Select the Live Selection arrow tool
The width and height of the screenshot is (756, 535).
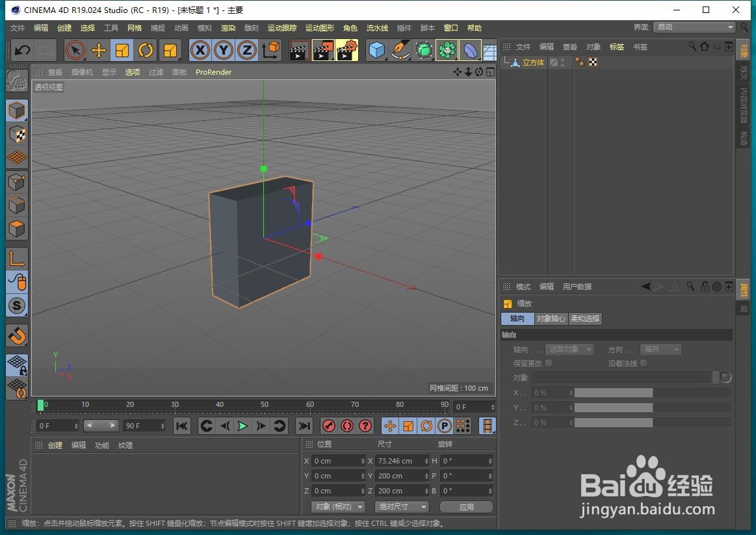[75, 50]
